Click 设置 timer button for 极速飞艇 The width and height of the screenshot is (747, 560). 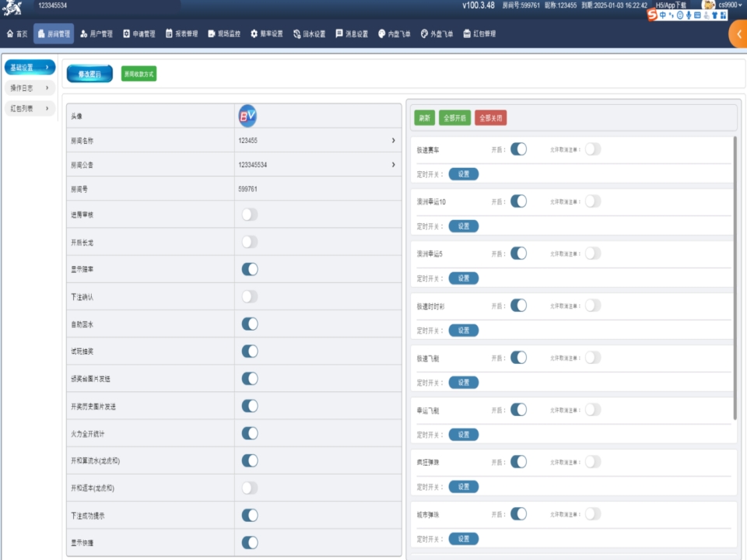464,383
